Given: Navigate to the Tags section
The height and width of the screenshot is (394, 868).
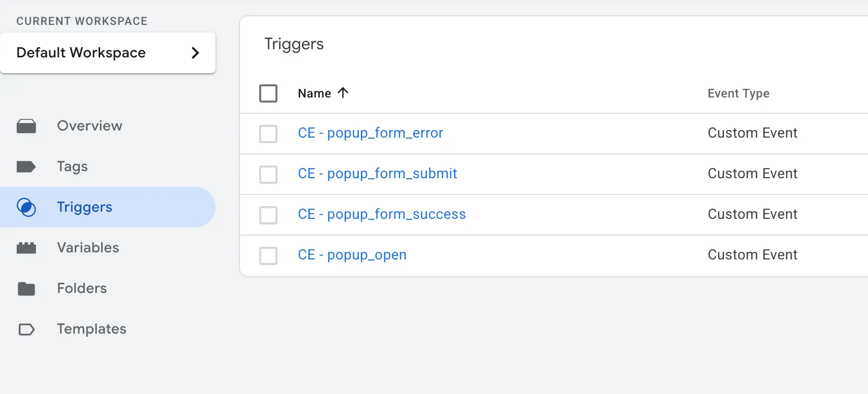Looking at the screenshot, I should tap(72, 167).
